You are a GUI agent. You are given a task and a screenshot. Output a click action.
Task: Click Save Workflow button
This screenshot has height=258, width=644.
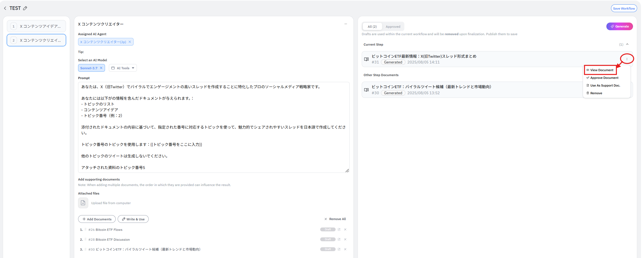pyautogui.click(x=624, y=9)
